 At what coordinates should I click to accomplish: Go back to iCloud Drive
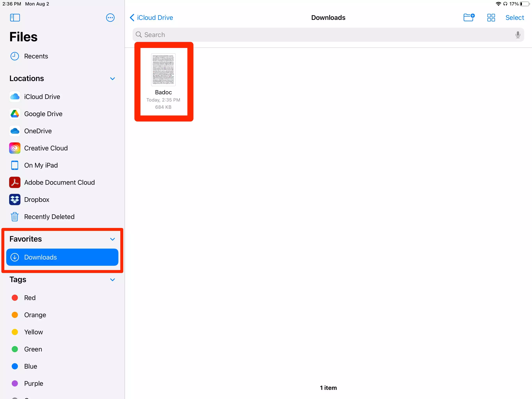click(x=151, y=18)
